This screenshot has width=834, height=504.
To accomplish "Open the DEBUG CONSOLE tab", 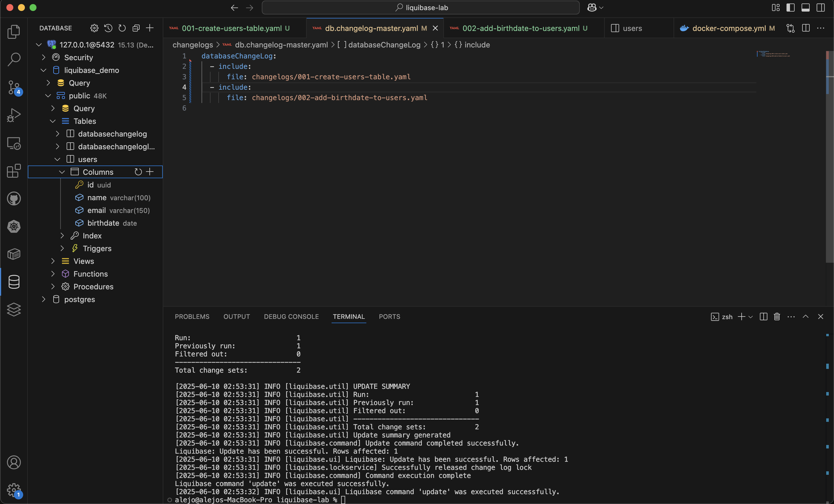I will point(291,317).
